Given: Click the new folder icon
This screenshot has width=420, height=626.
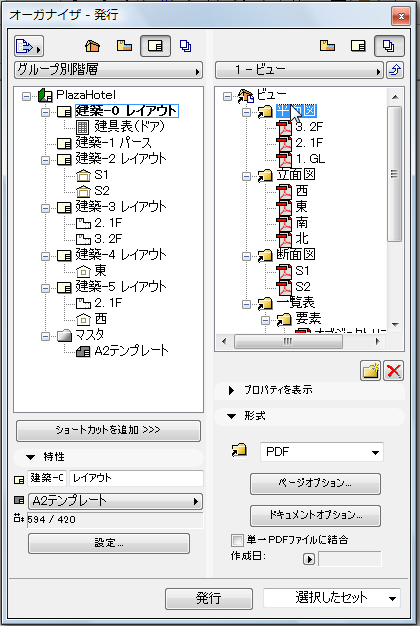Looking at the screenshot, I should 370,370.
